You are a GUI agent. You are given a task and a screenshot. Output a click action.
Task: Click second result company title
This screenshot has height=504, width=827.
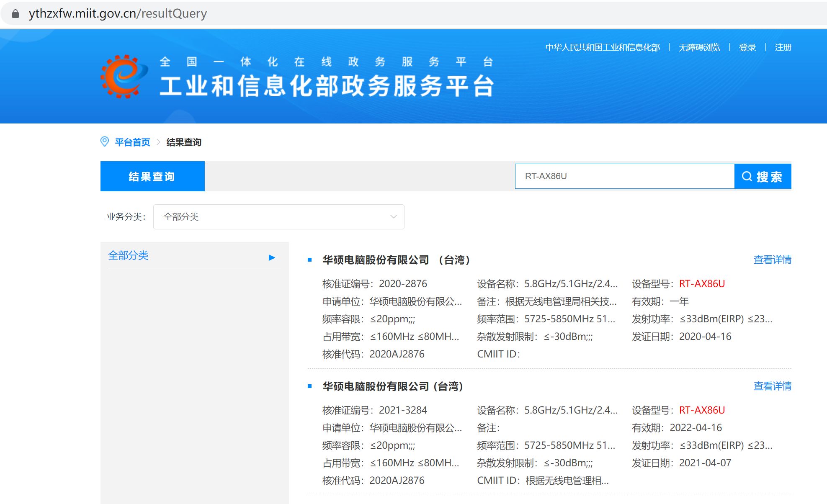[393, 386]
